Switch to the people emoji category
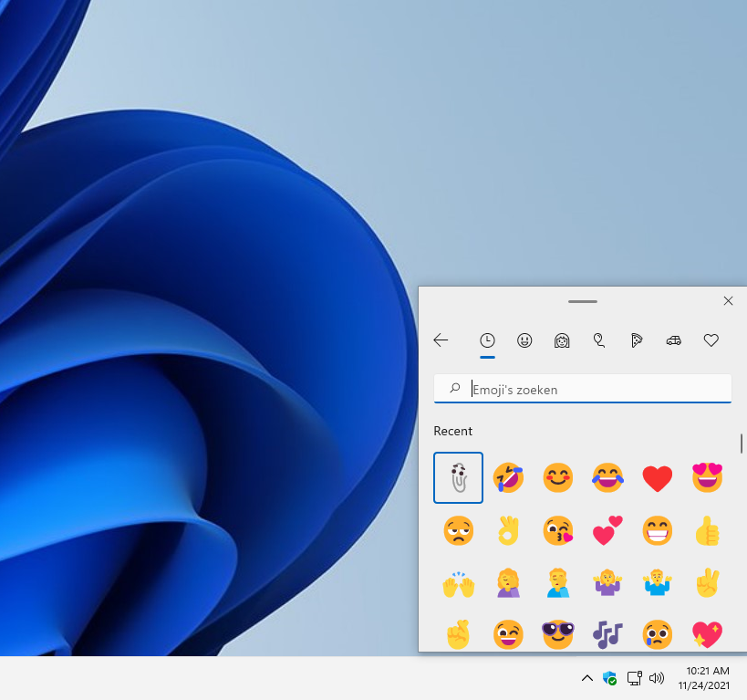This screenshot has height=700, width=747. tap(562, 340)
